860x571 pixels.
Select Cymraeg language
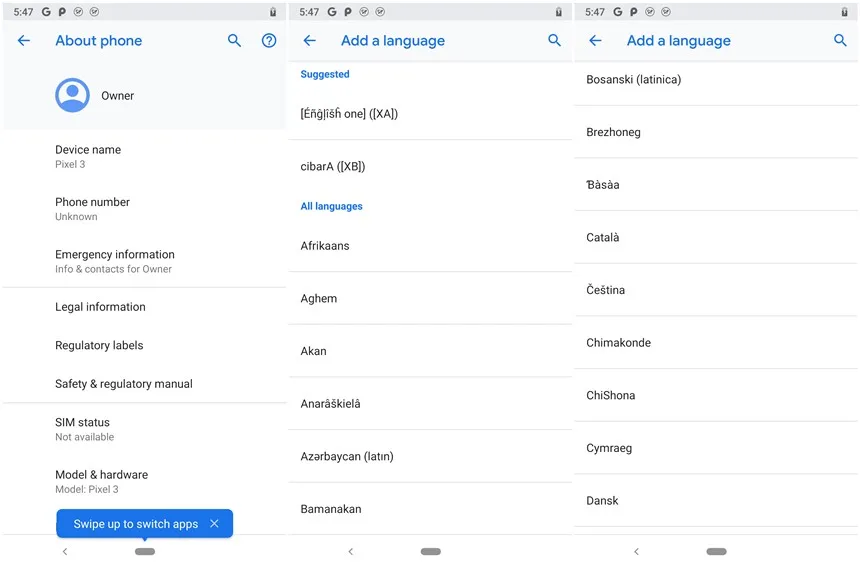tap(716, 448)
